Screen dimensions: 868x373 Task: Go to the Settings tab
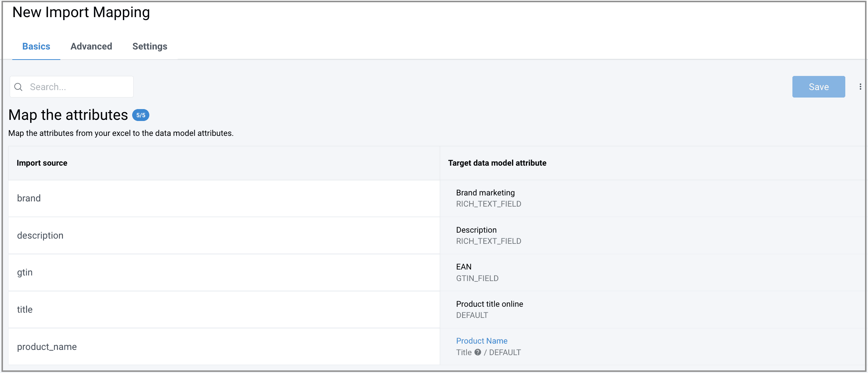(x=150, y=47)
